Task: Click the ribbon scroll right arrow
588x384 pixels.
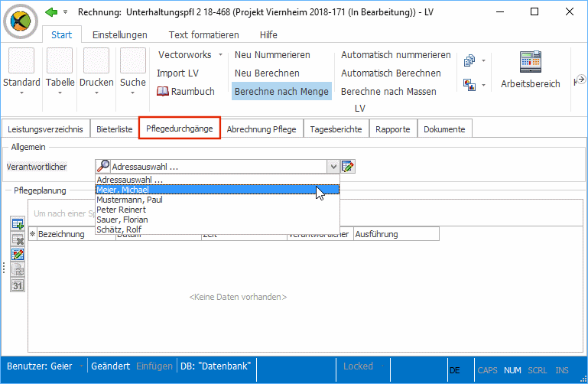Action: [x=580, y=79]
